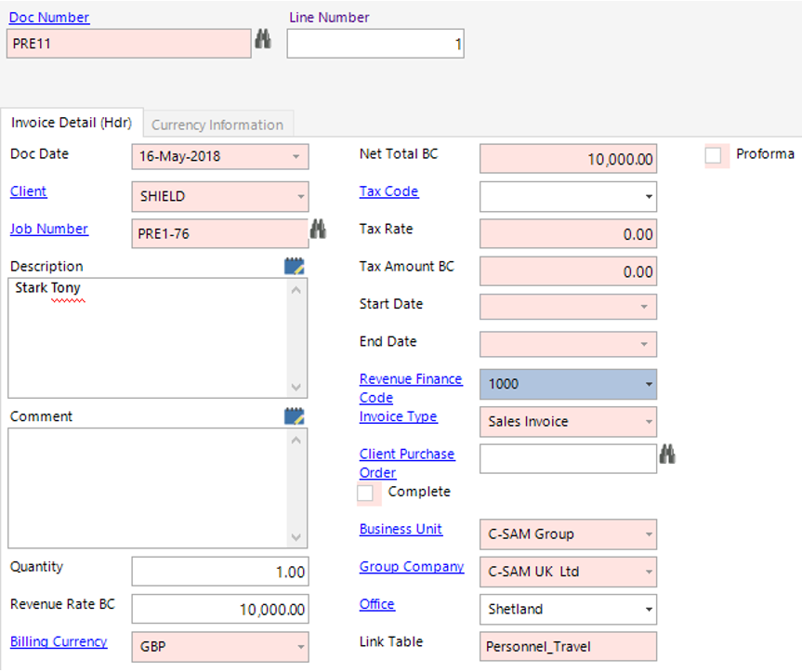Open the Client link
The height and width of the screenshot is (672, 802).
click(28, 191)
